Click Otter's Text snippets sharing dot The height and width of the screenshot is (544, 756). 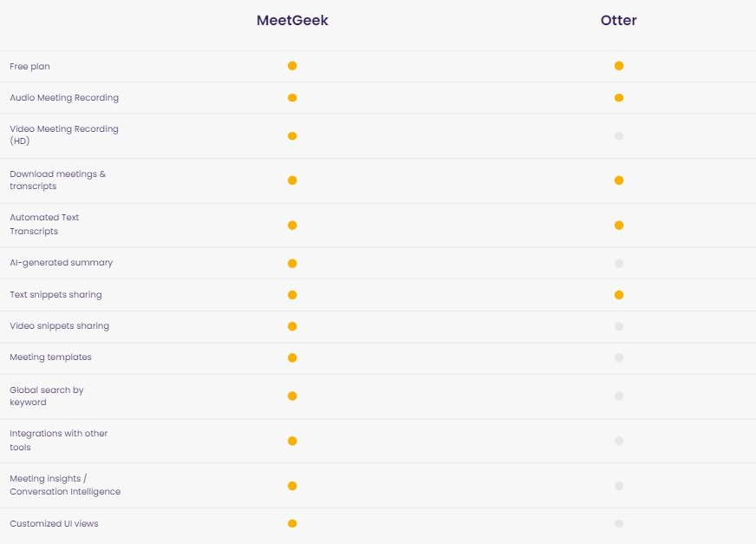tap(619, 295)
